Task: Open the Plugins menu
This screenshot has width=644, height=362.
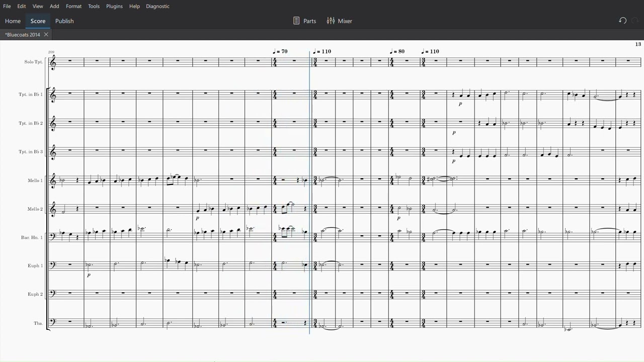Action: tap(114, 6)
